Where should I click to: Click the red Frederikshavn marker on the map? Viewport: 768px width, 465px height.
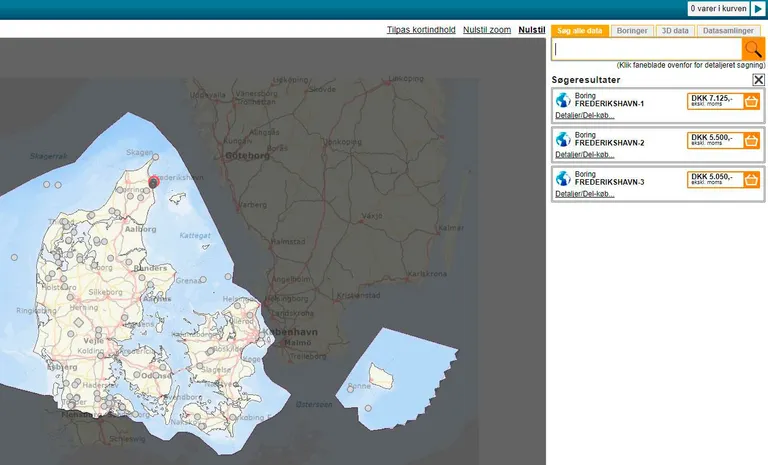pos(154,182)
